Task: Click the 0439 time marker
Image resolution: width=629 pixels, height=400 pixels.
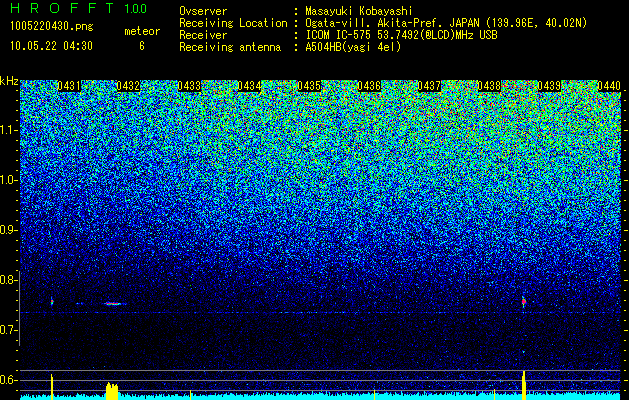Action: click(549, 86)
